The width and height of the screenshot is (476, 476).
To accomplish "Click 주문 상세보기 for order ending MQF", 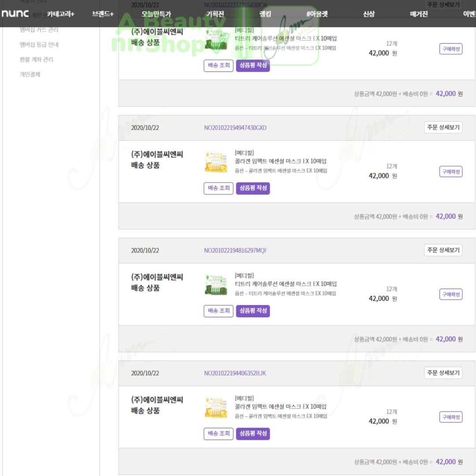I will 443,250.
